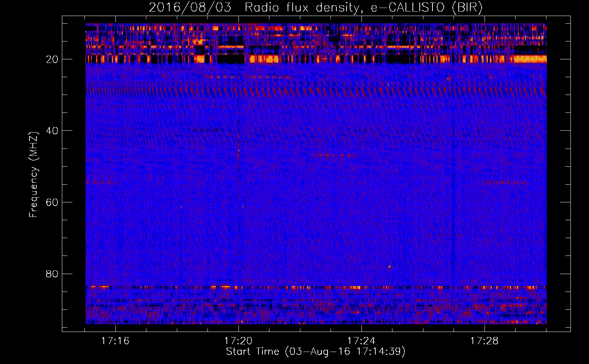
Task: Click the "Start Time (03-Aug-16 17:14:39)" axis label
Action: (x=316, y=352)
